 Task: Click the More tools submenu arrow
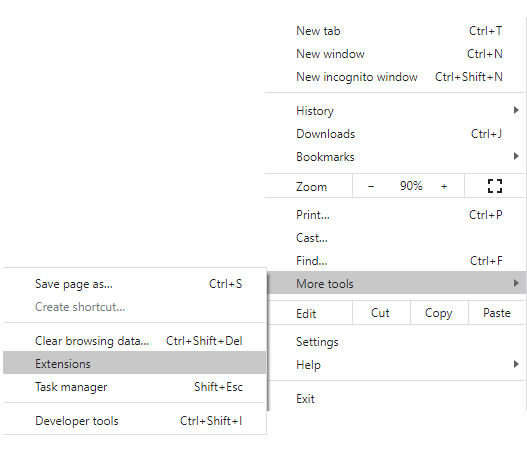516,283
